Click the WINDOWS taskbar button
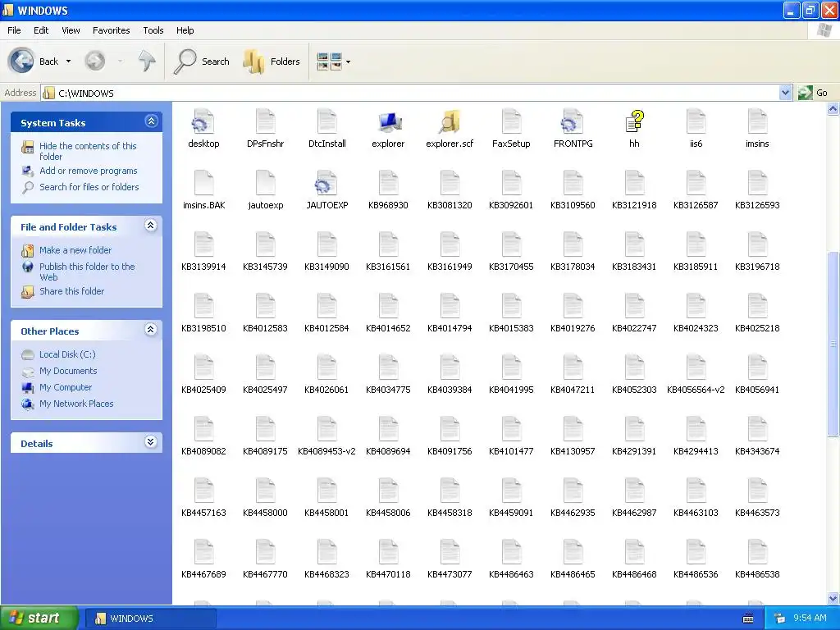 [x=151, y=619]
